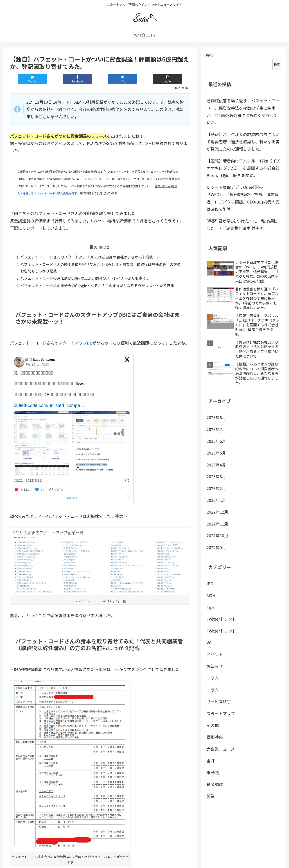The image size is (289, 868).
Task: Copy the tweet link using the chain icon
Action: click(51, 490)
